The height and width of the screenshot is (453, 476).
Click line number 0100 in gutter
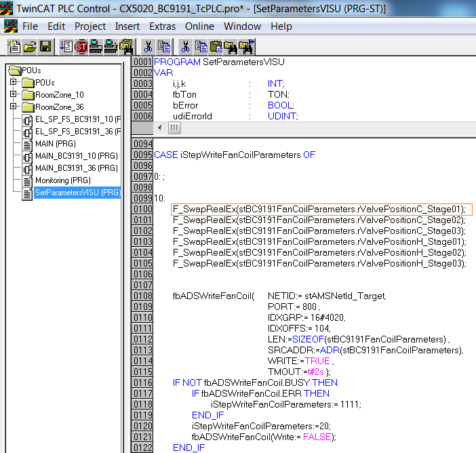click(x=142, y=209)
